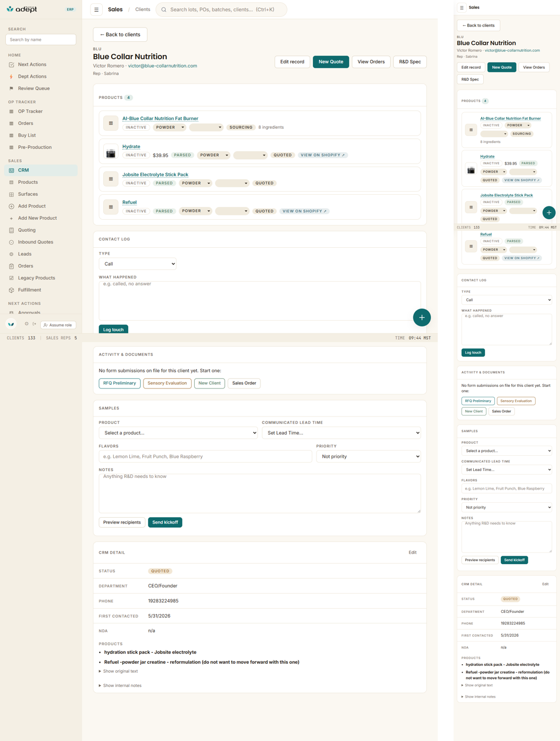Image resolution: width=560 pixels, height=741 pixels.
Task: Open the POWDER dropdown on Fat Burner row
Action: click(x=170, y=128)
